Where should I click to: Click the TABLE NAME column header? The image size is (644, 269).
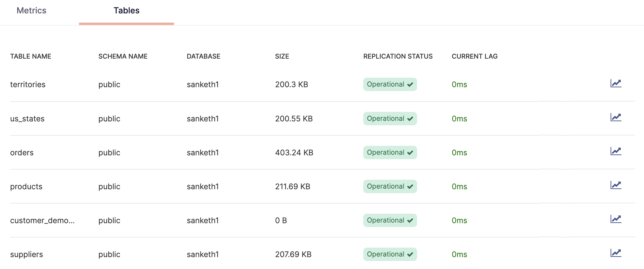click(31, 56)
